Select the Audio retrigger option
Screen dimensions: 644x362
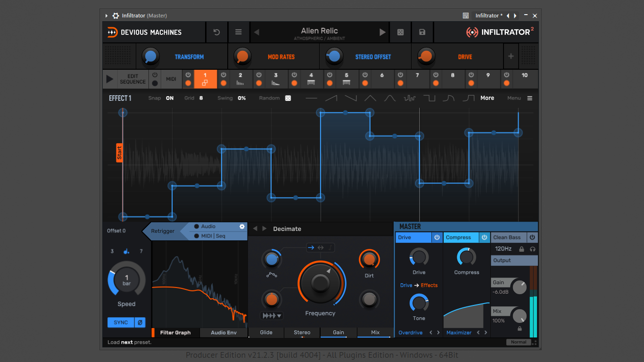click(205, 226)
